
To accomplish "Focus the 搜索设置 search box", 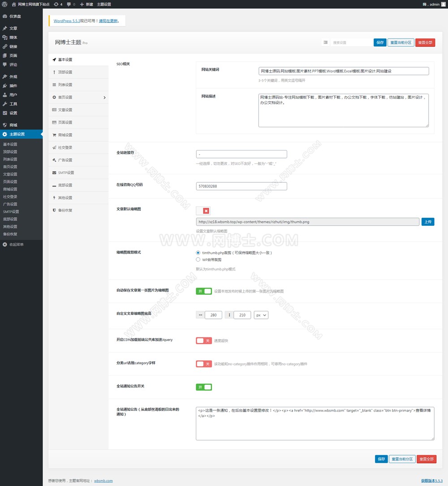I will point(352,43).
